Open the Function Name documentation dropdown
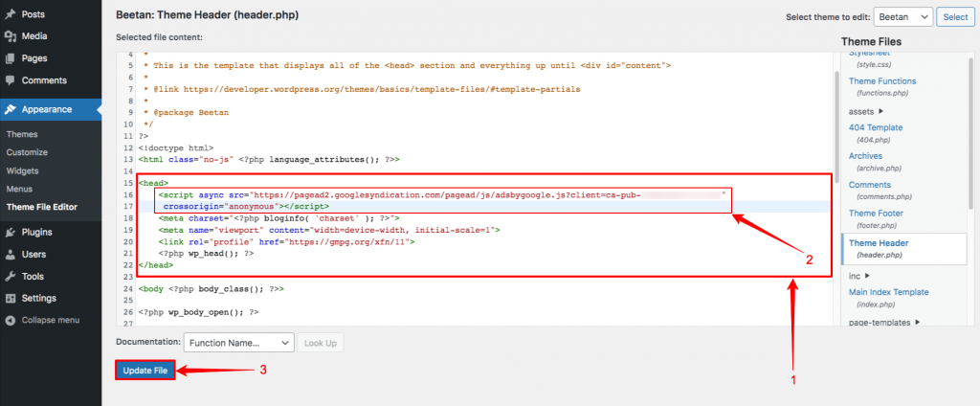 (x=238, y=343)
